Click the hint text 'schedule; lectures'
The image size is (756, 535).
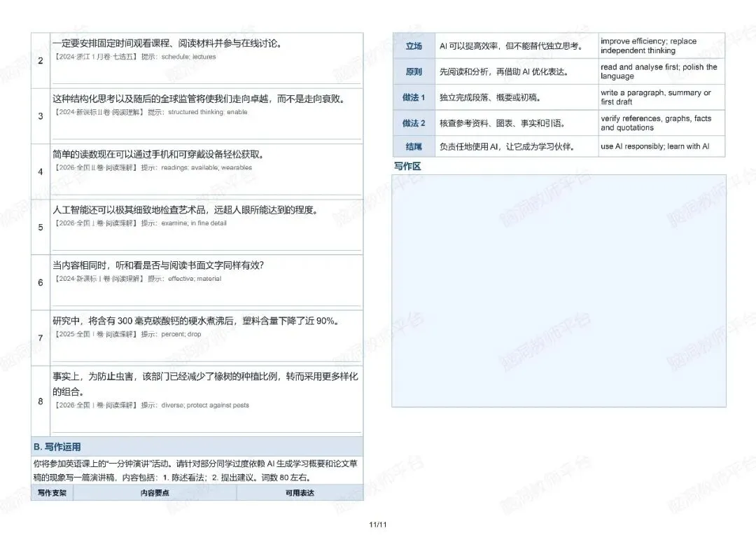tap(188, 57)
